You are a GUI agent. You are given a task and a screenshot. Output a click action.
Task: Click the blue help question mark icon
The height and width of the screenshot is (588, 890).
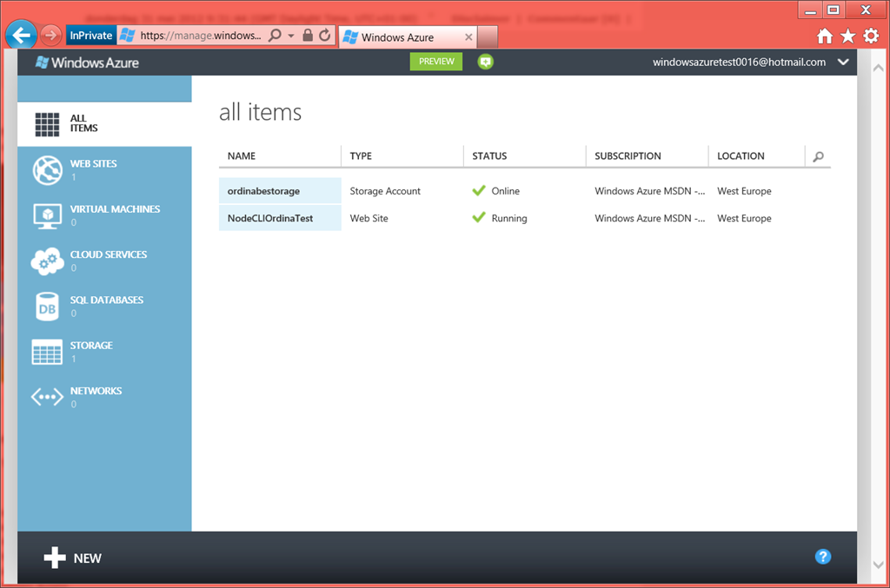pos(823,557)
